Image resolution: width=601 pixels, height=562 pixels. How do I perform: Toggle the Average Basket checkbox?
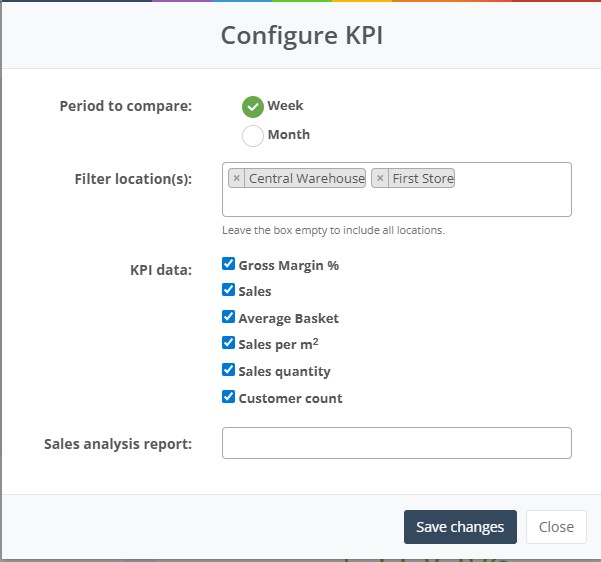click(x=228, y=317)
